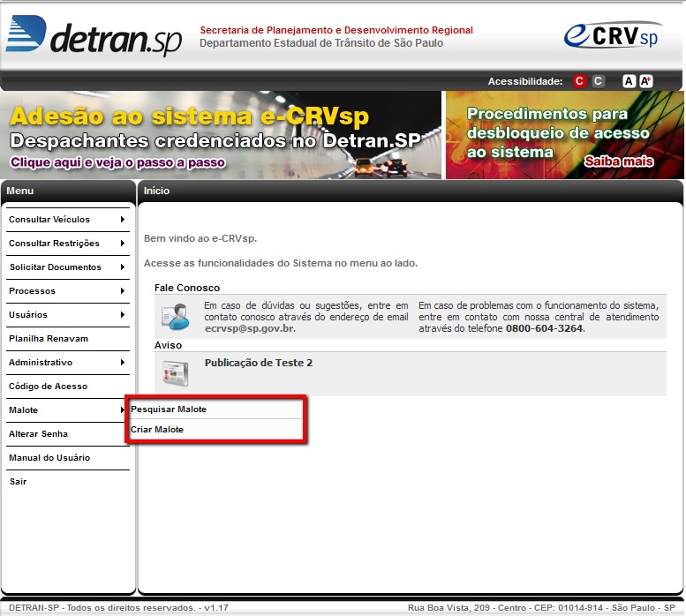Click 'Secretaria de Planejamento e Desenvolvimento Regional' text
Image resolution: width=686 pixels, height=616 pixels.
(336, 30)
